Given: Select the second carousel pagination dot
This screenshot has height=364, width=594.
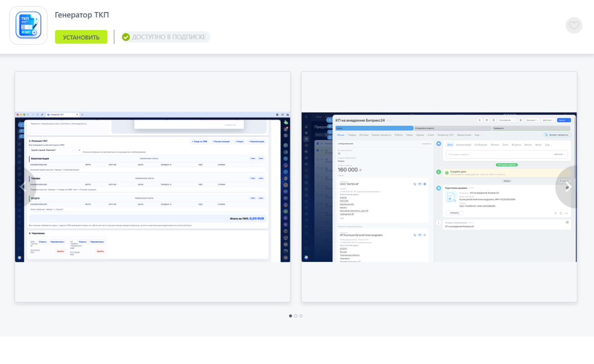Looking at the screenshot, I should [x=296, y=316].
